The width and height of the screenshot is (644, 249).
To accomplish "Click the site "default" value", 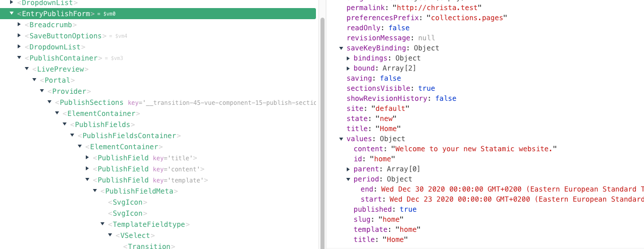I will click(390, 108).
